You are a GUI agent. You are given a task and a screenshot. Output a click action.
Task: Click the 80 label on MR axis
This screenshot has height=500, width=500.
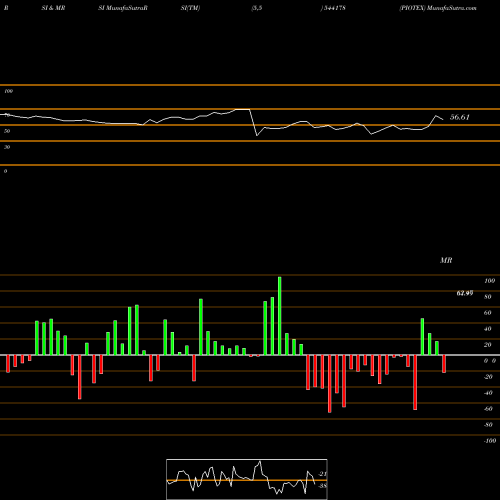[488, 297]
